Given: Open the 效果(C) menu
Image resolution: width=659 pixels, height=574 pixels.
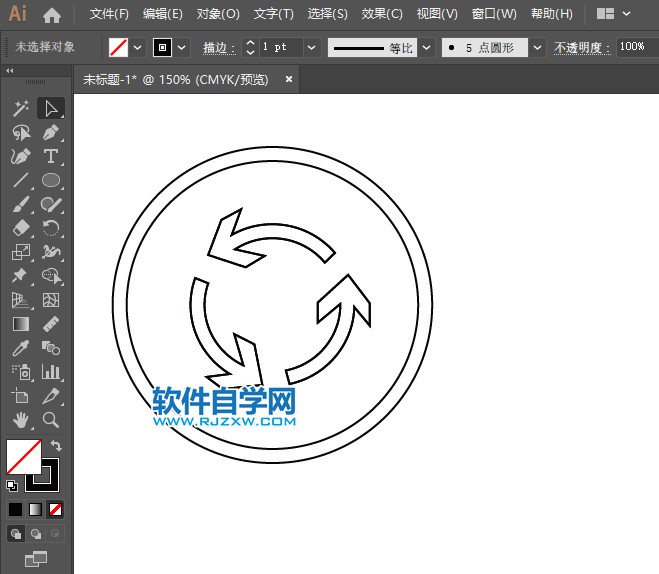Looking at the screenshot, I should (381, 14).
